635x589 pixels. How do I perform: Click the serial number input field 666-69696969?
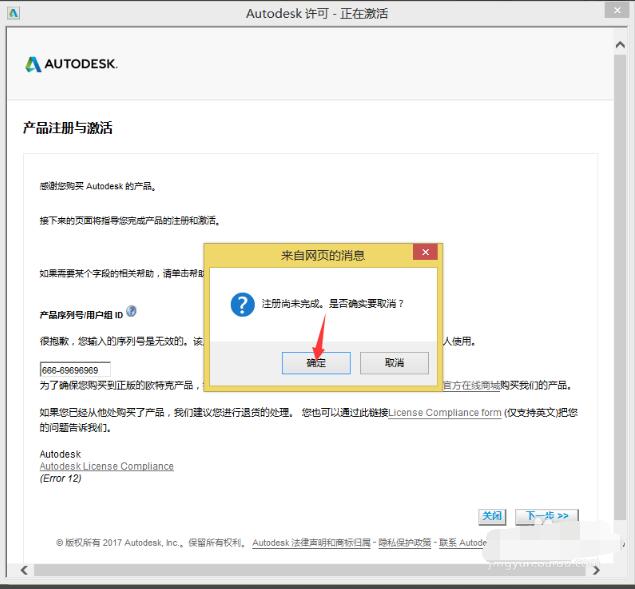pos(75,370)
